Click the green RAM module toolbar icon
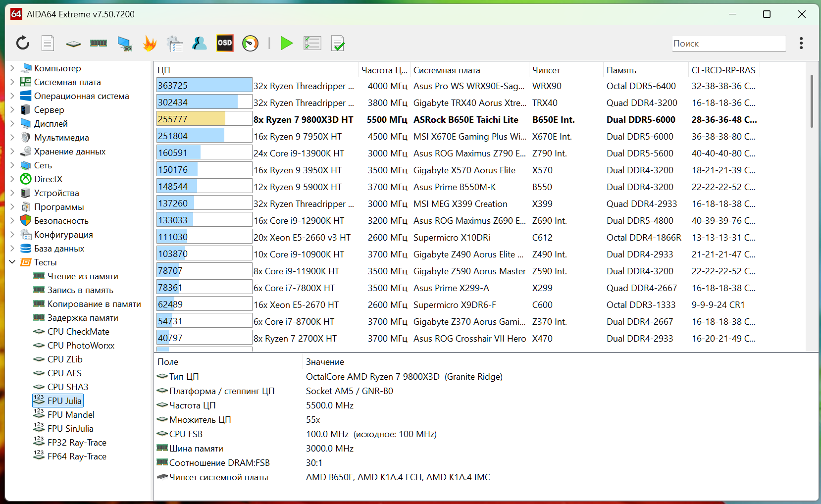Image resolution: width=821 pixels, height=504 pixels. coord(99,43)
